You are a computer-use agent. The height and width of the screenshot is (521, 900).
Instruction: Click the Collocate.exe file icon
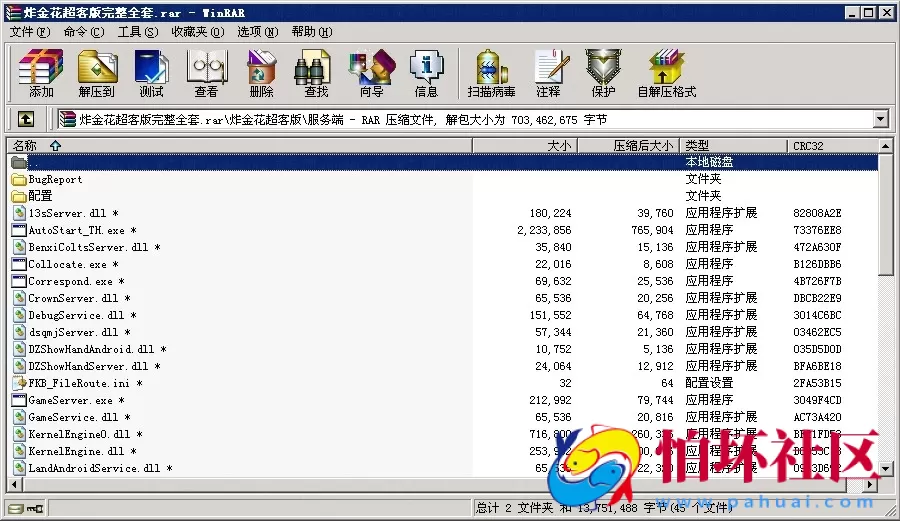click(19, 265)
